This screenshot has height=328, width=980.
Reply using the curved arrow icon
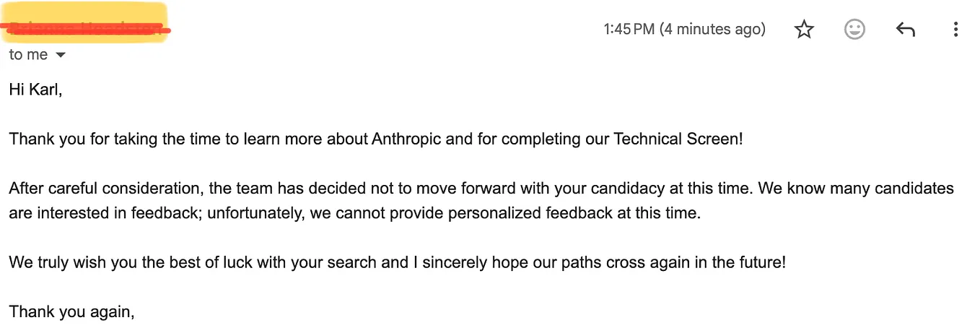click(x=905, y=30)
